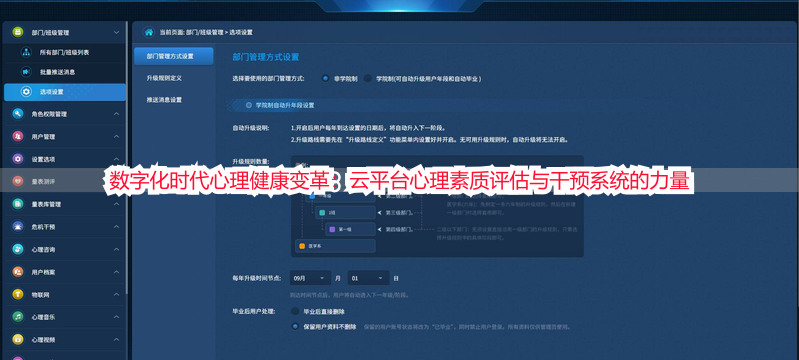Click the 部门/班级管理 sidebar icon

coord(18,32)
